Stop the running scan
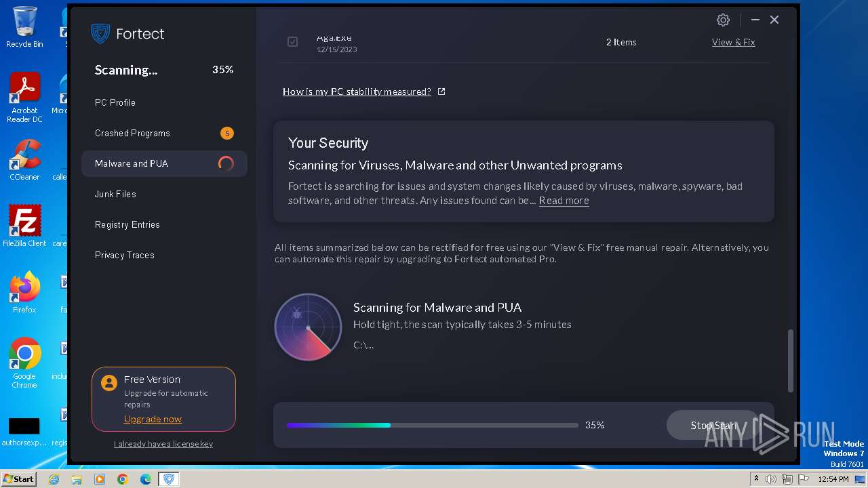The width and height of the screenshot is (868, 488). click(x=713, y=425)
